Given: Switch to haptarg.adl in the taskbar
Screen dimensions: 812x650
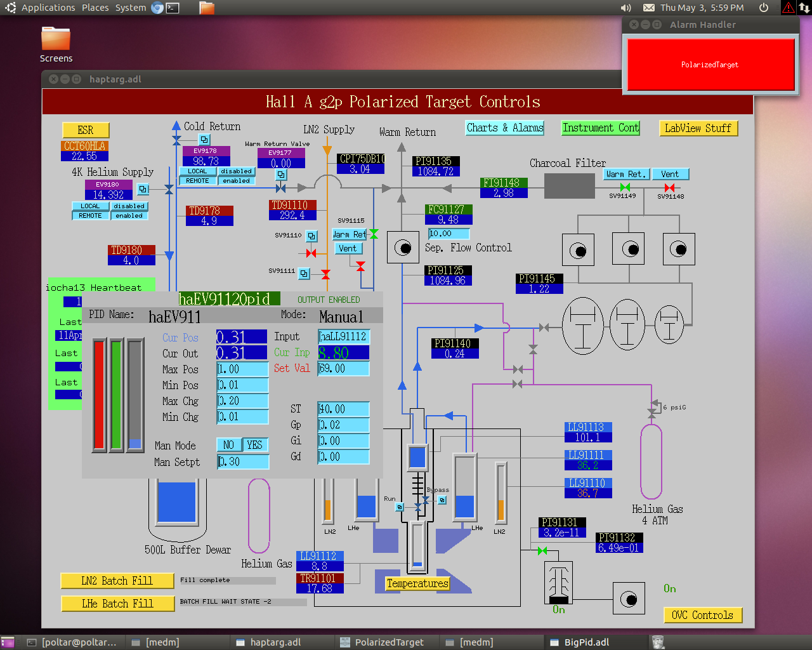Looking at the screenshot, I should click(x=282, y=642).
